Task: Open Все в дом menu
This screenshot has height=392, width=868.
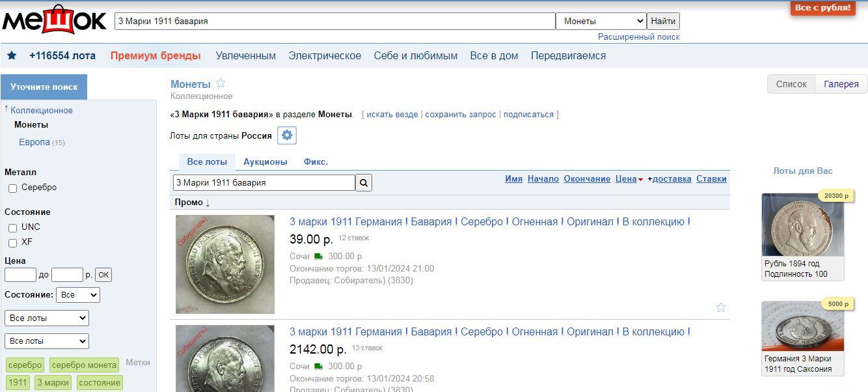Action: click(x=495, y=56)
